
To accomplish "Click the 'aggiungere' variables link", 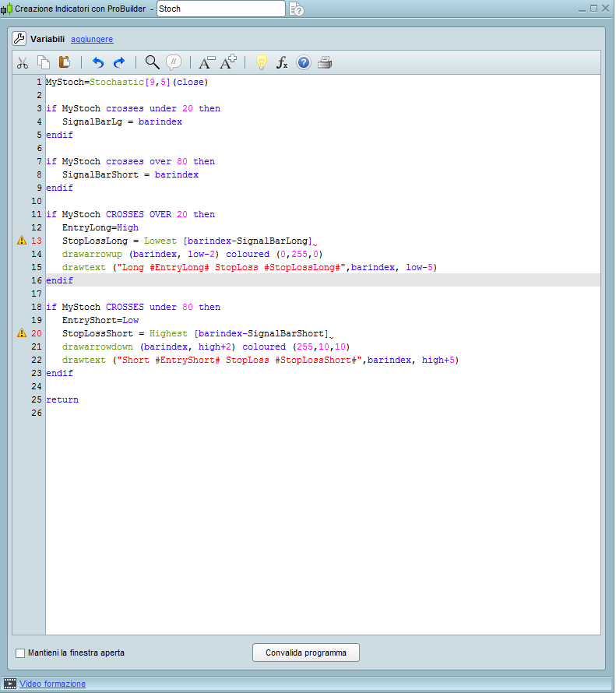I will point(92,39).
